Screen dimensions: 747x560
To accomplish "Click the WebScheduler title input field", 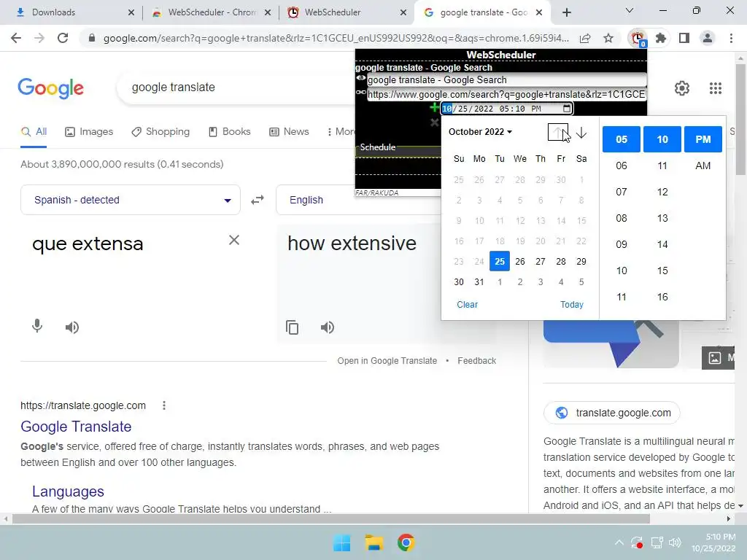I will tap(506, 80).
